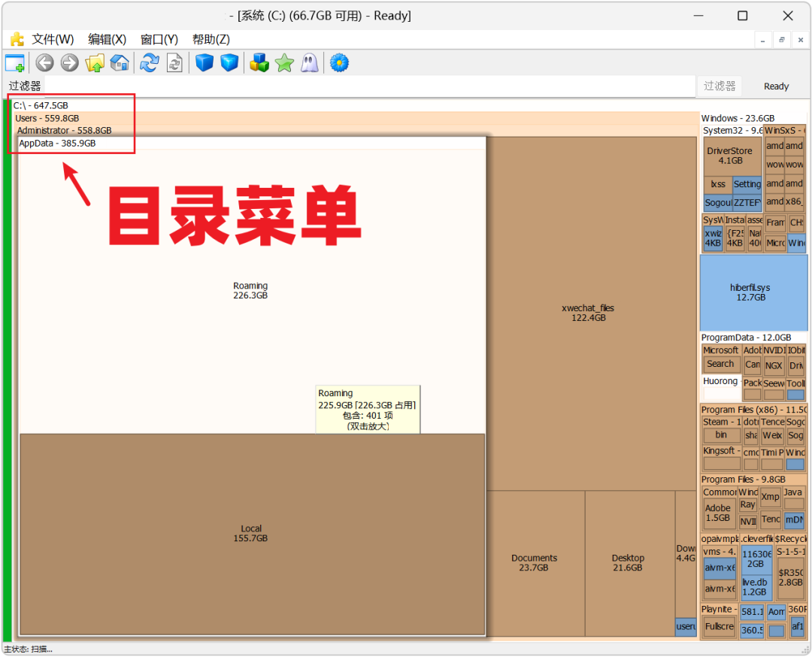Restore the inner MDI child window
The width and height of the screenshot is (812, 657).
pos(781,40)
